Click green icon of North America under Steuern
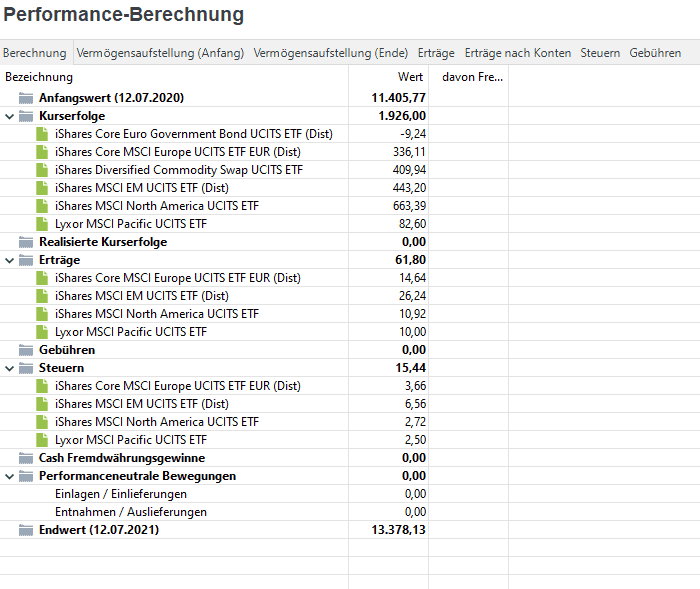 coord(42,422)
